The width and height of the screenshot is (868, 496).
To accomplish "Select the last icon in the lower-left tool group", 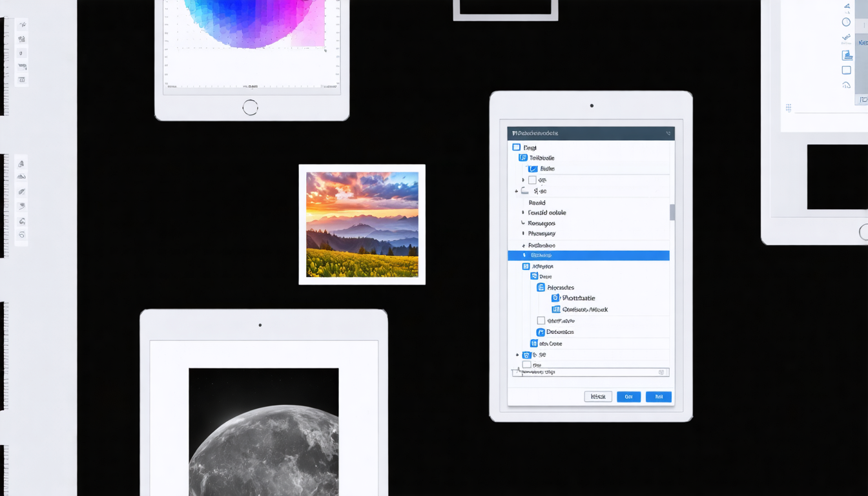I will (x=21, y=235).
